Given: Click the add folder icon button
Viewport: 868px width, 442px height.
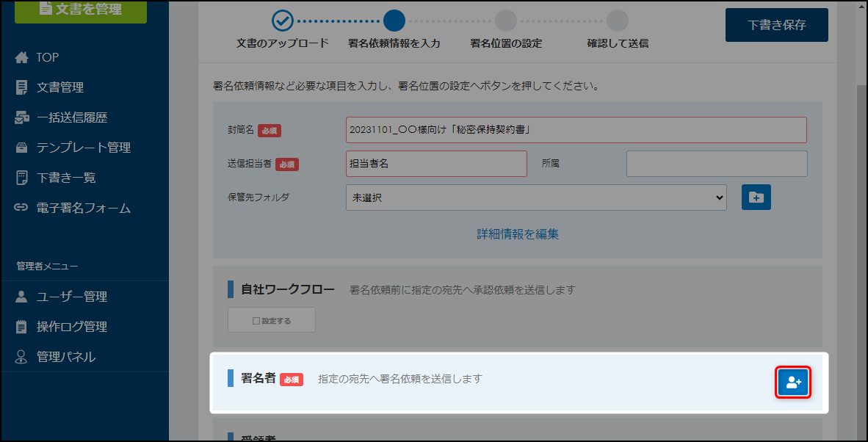Looking at the screenshot, I should pos(756,198).
